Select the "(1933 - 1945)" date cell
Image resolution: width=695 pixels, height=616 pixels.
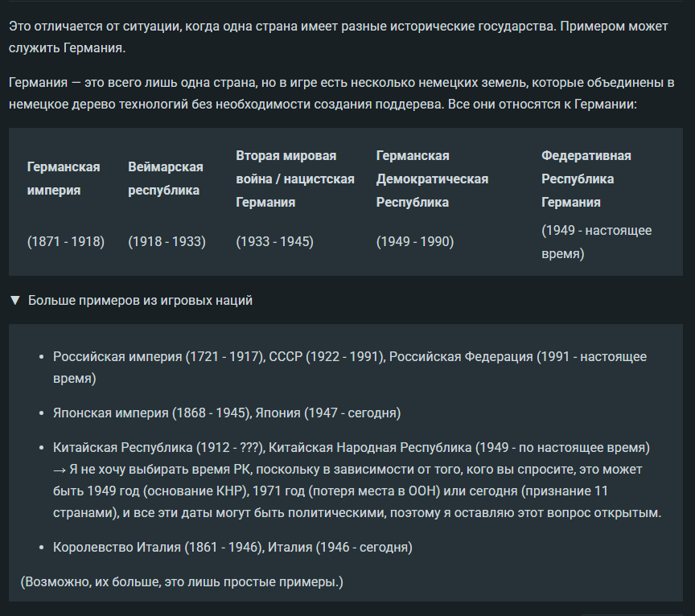point(274,241)
